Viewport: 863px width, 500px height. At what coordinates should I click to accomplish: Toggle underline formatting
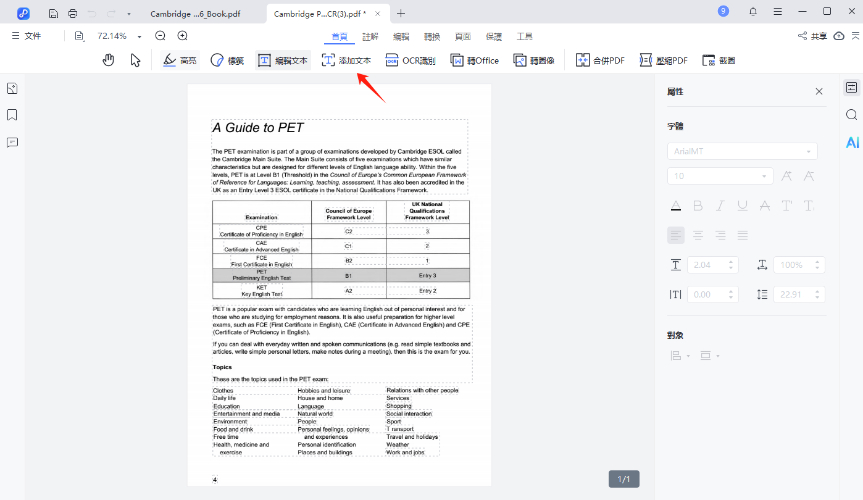[742, 206]
